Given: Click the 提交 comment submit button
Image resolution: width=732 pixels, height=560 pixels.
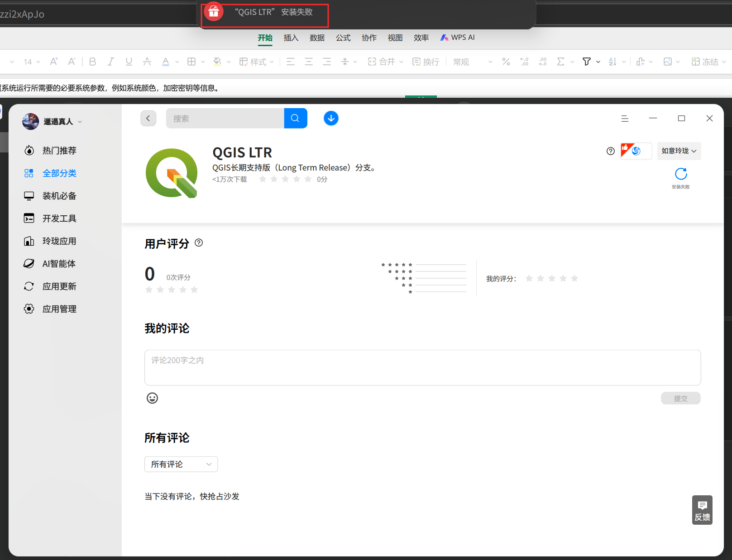Looking at the screenshot, I should point(681,398).
